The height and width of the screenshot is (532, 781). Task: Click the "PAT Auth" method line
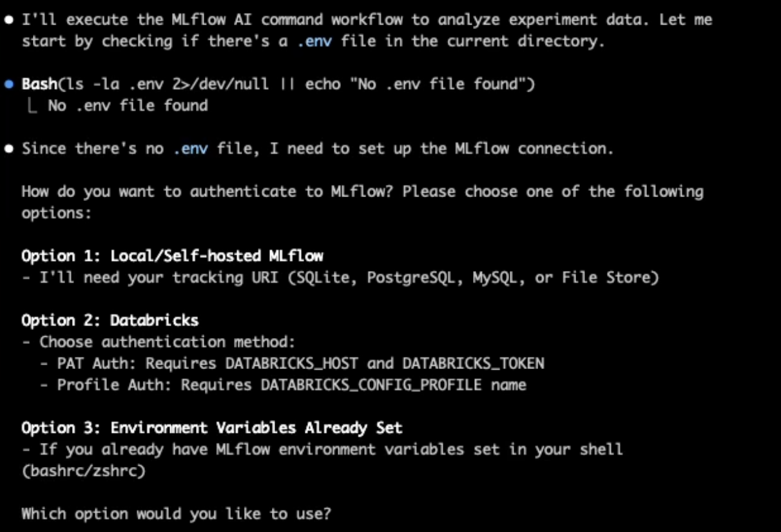(x=292, y=364)
